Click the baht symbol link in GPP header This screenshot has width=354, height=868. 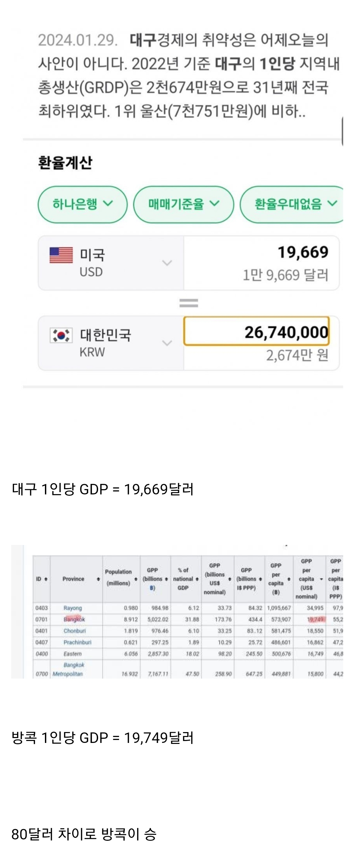click(152, 588)
